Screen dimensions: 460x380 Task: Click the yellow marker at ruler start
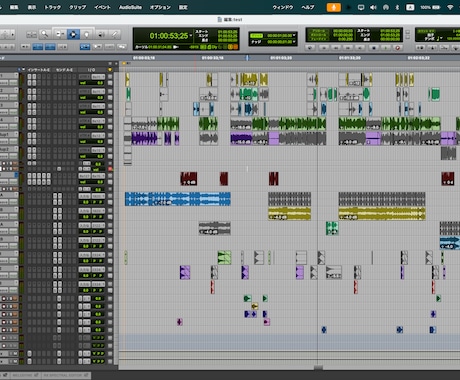[x=124, y=63]
